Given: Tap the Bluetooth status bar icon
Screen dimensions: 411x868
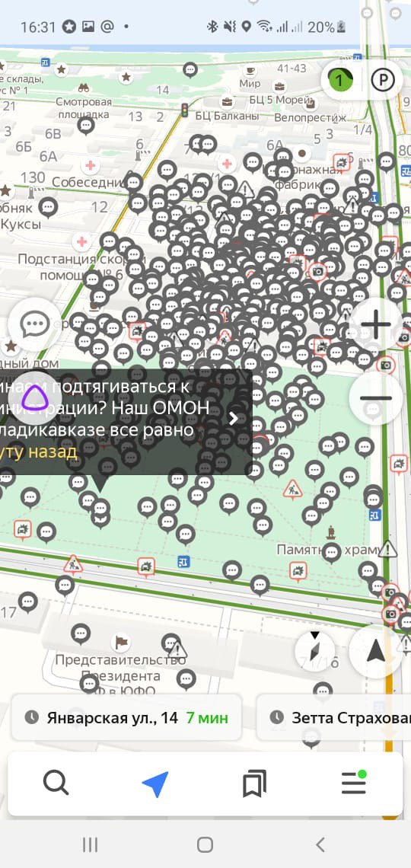Looking at the screenshot, I should [212, 26].
